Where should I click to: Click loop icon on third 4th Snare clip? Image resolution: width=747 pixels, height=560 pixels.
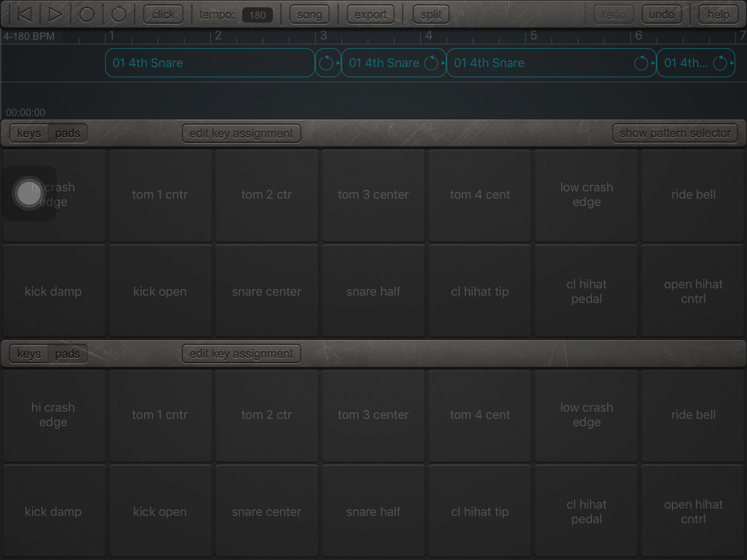pos(641,63)
